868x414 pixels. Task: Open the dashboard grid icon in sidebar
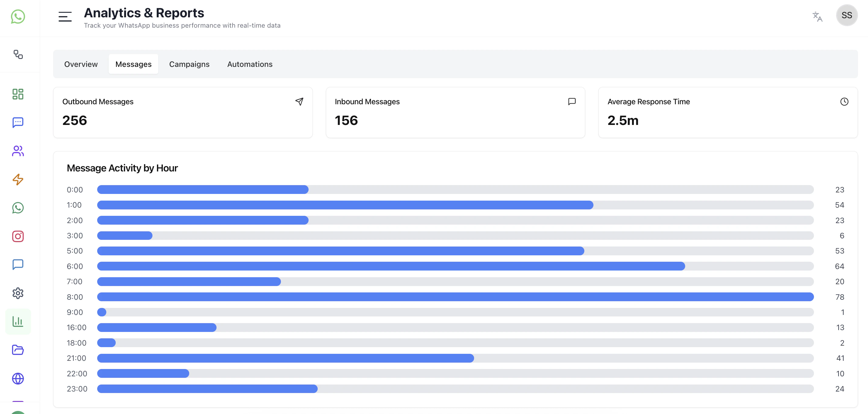tap(18, 94)
